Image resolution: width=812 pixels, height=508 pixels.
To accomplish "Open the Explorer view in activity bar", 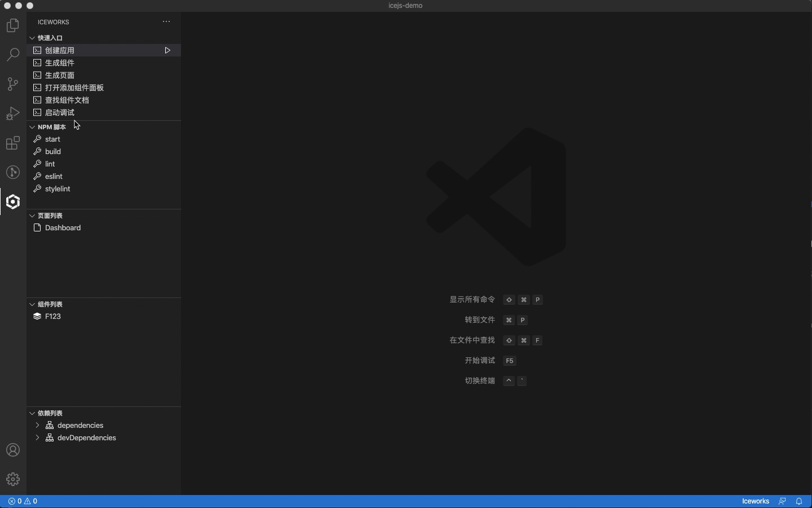I will [13, 25].
